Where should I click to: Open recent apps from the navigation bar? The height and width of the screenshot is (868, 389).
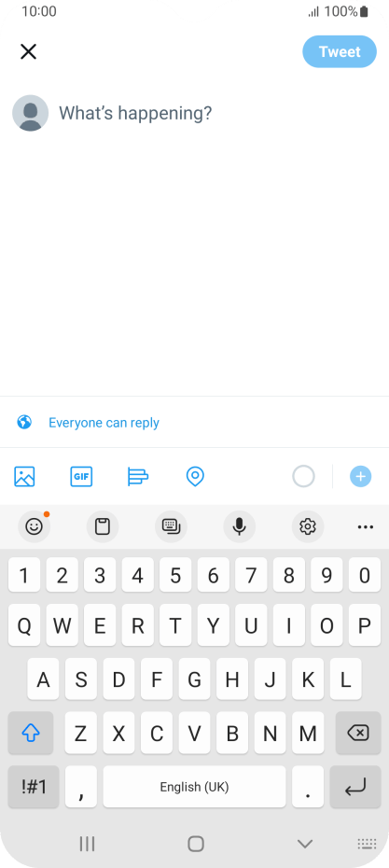pyautogui.click(x=87, y=844)
